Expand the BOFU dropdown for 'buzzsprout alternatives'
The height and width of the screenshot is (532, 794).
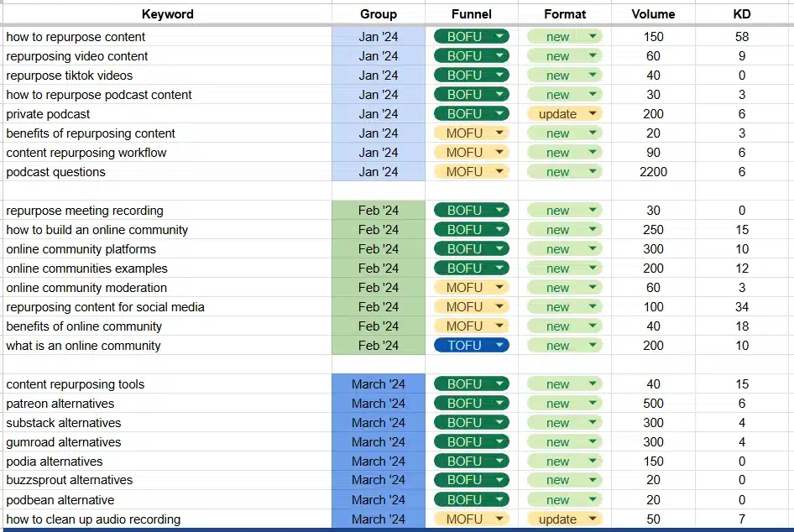pyautogui.click(x=471, y=480)
